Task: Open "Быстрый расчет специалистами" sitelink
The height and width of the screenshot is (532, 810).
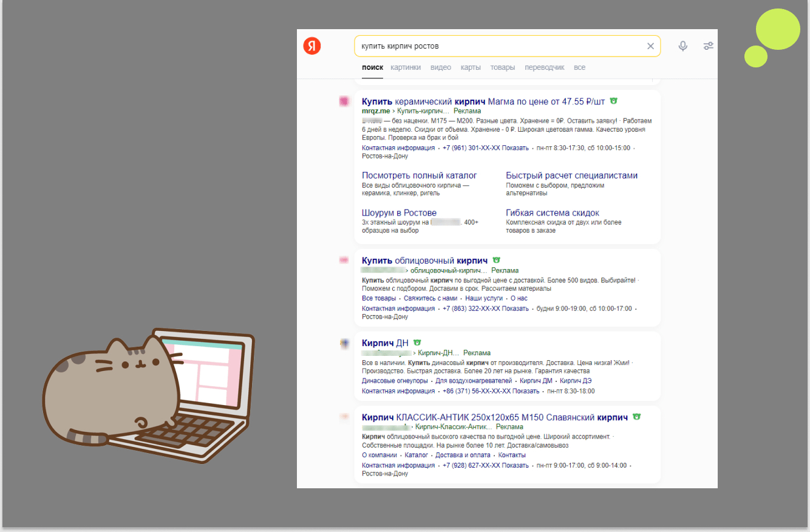Action: 572,176
